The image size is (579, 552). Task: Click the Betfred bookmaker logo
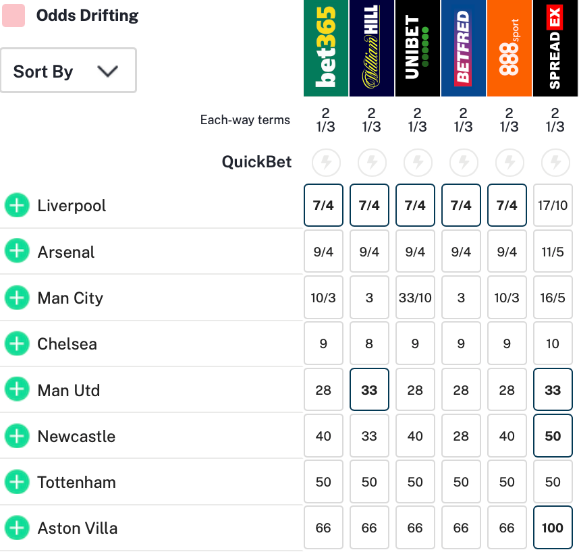coord(463,48)
